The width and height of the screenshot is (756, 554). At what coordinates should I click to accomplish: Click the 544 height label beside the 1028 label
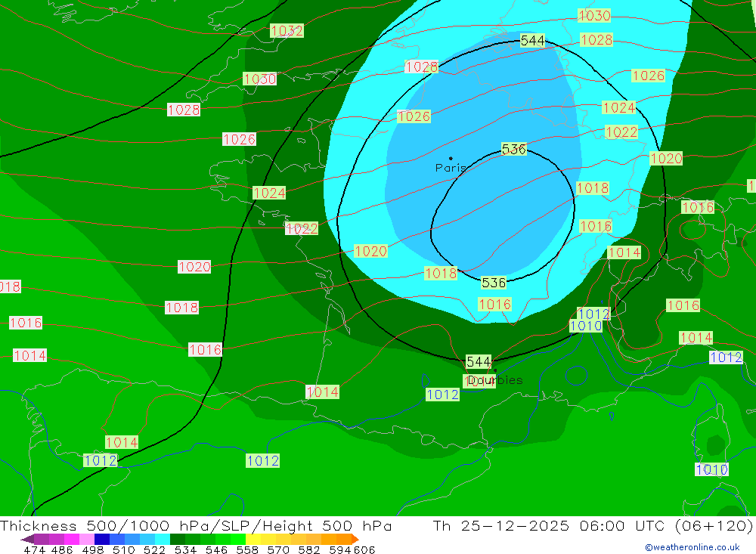click(533, 41)
